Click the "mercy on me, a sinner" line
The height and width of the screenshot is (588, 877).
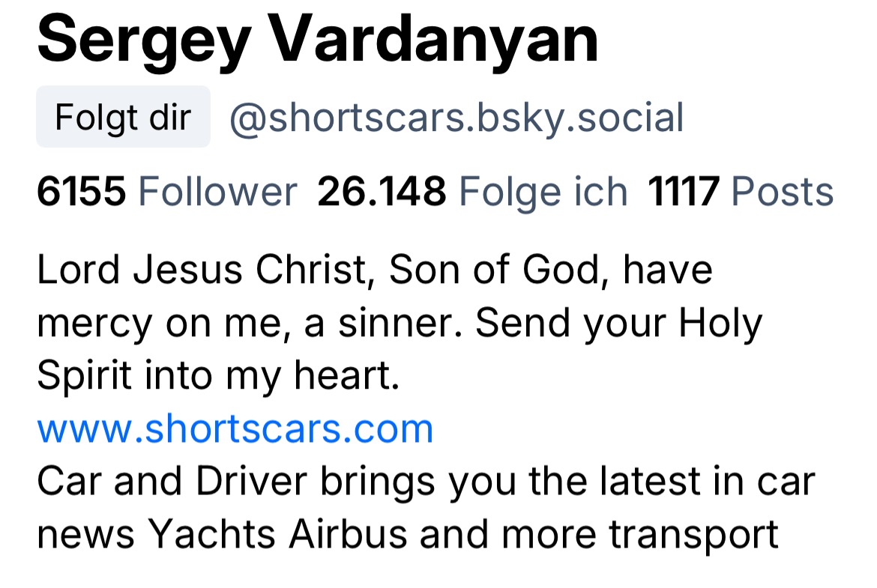[400, 323]
